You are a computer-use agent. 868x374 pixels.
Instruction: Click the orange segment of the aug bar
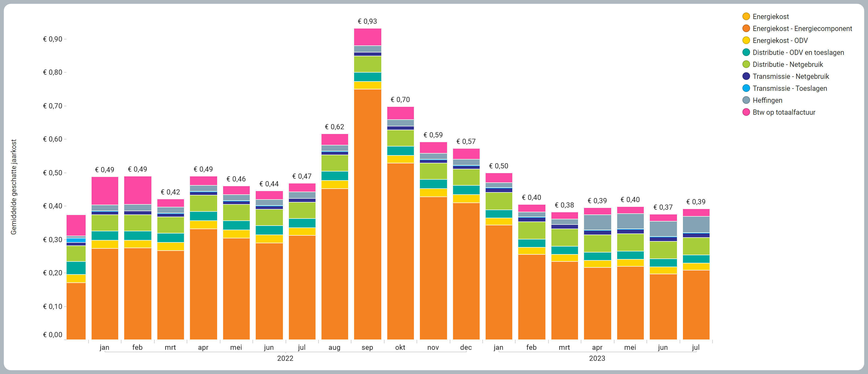(335, 264)
